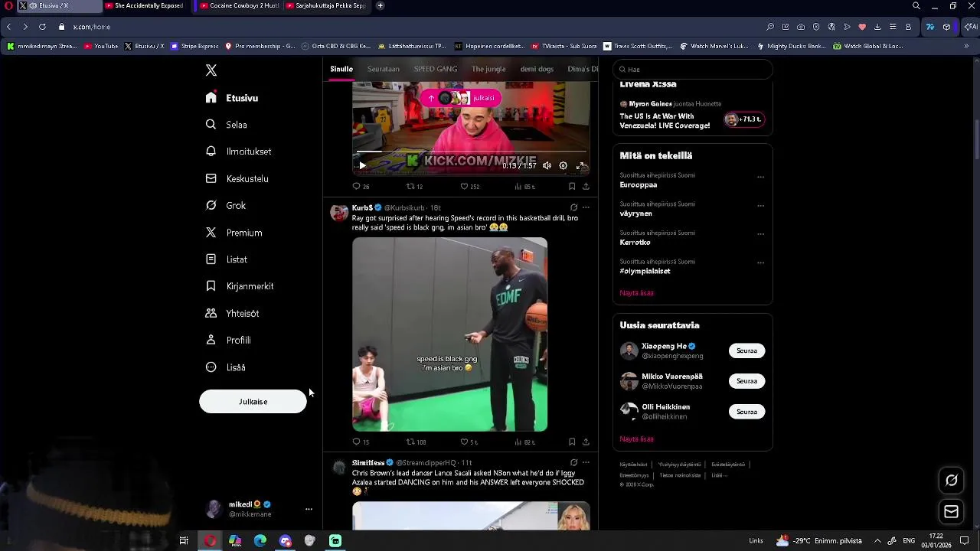Click the pink julkaisi new posts pill
Viewport: 980px width, 551px height.
coord(461,98)
